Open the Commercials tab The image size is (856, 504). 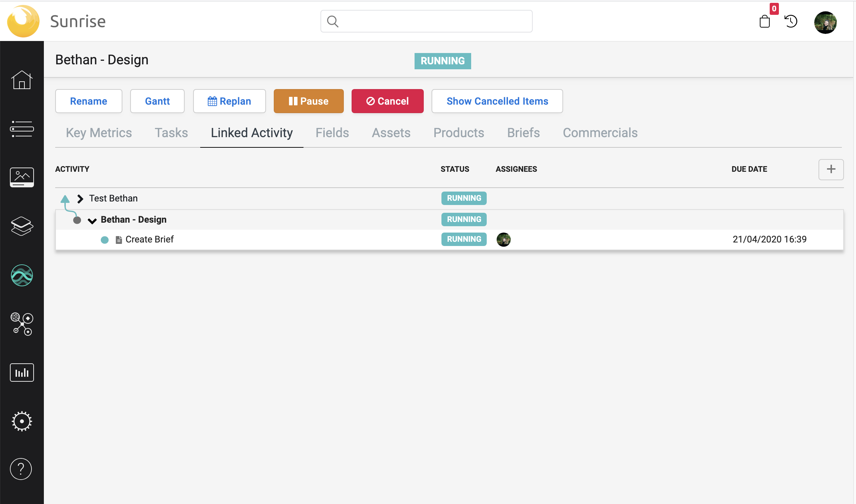click(600, 133)
